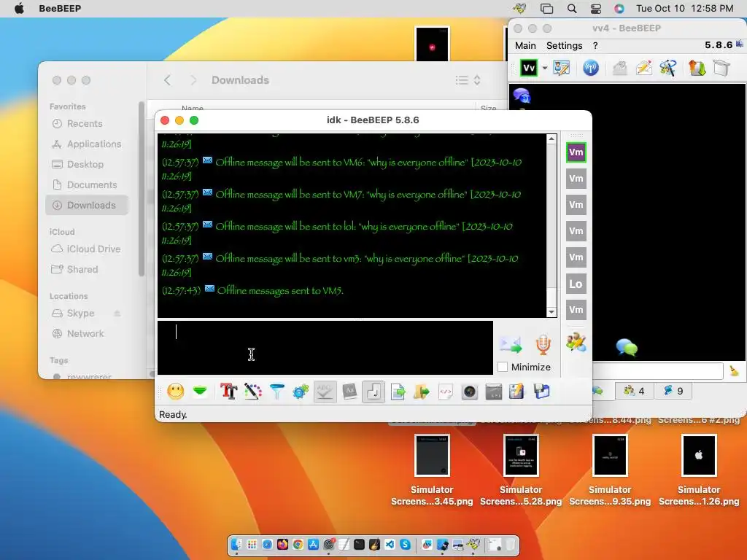
Task: Open the ? help menu
Action: click(x=595, y=45)
